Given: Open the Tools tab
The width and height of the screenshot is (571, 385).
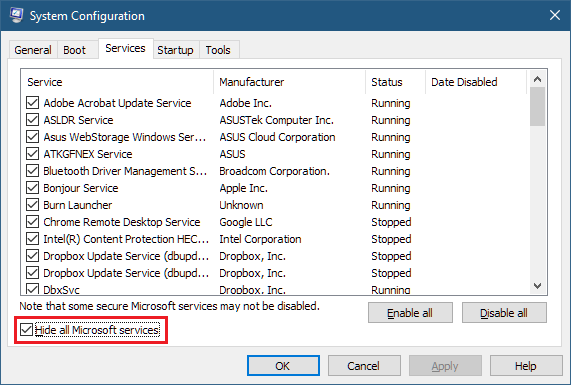Looking at the screenshot, I should click(x=218, y=50).
